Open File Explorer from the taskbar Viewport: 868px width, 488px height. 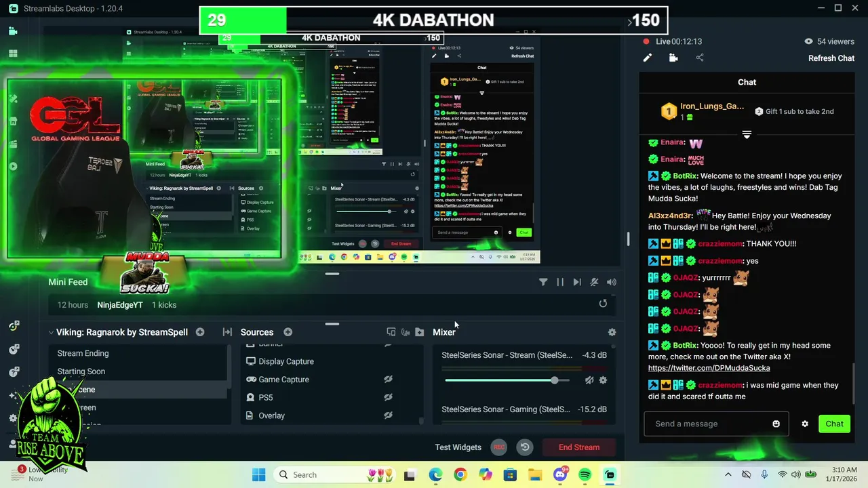coord(535,475)
